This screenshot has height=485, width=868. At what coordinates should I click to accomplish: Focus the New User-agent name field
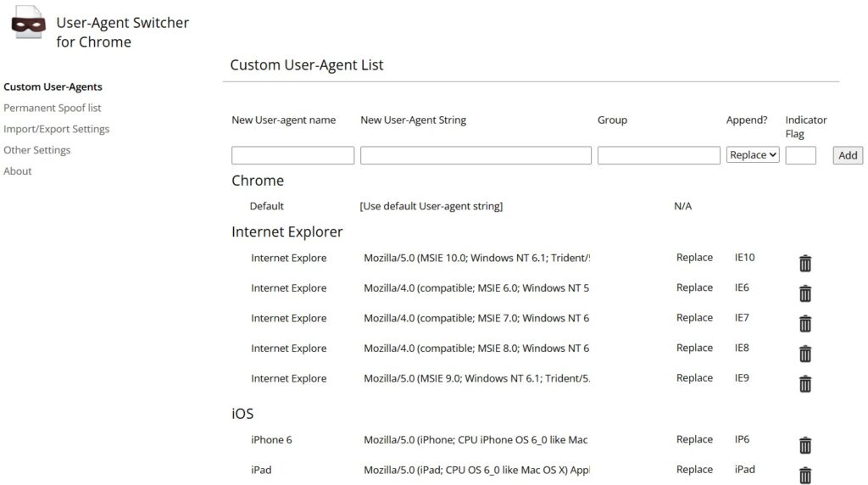[292, 155]
